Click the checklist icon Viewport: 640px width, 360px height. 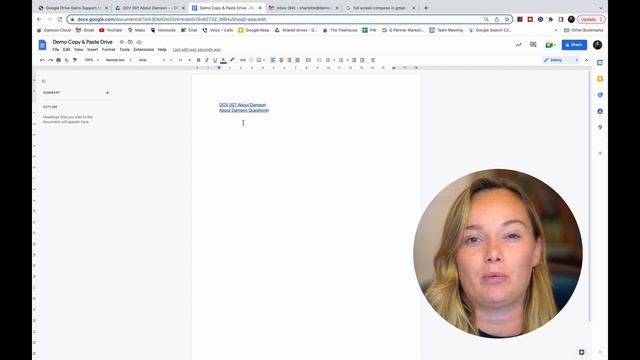point(319,60)
